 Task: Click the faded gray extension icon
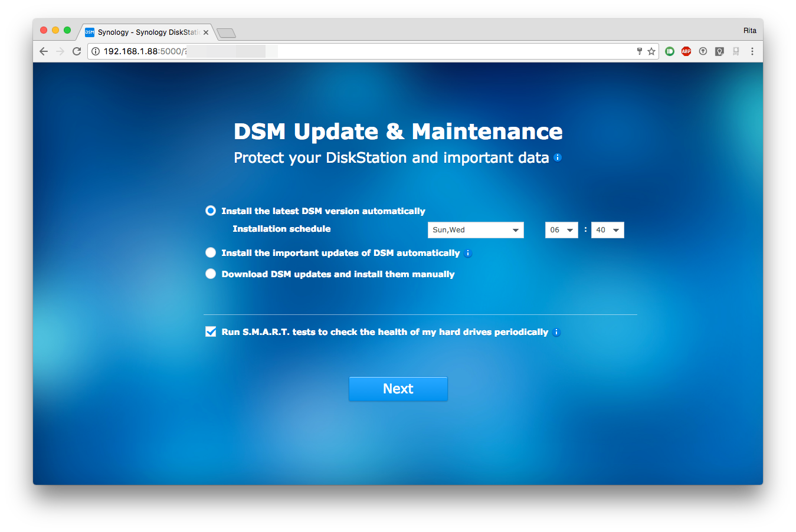click(x=736, y=51)
